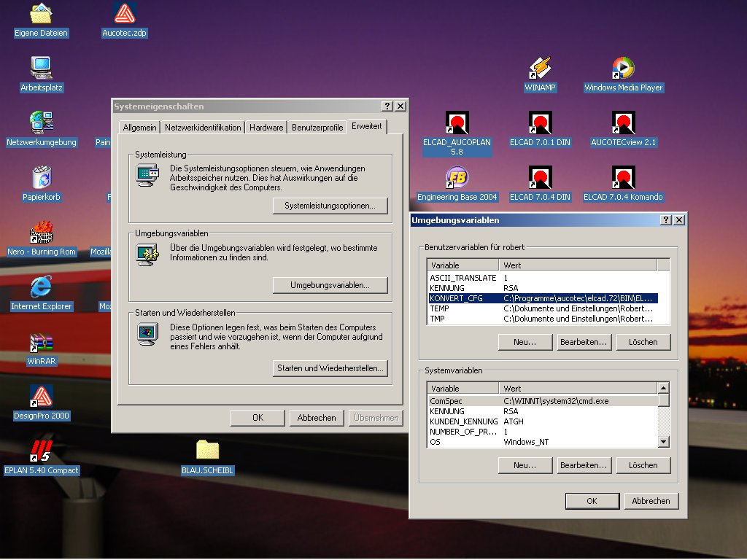747x560 pixels.
Task: Click Systemvariablen list scroll-up arrow
Action: 664,388
